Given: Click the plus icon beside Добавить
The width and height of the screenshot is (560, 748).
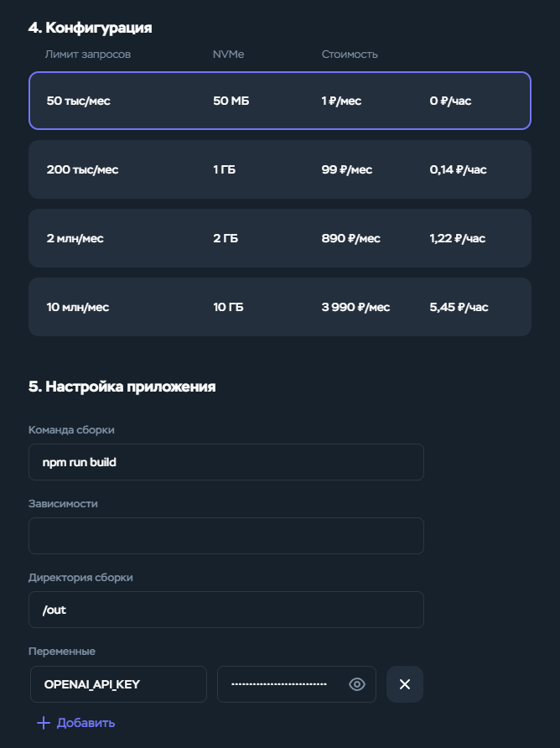Looking at the screenshot, I should pyautogui.click(x=44, y=723).
